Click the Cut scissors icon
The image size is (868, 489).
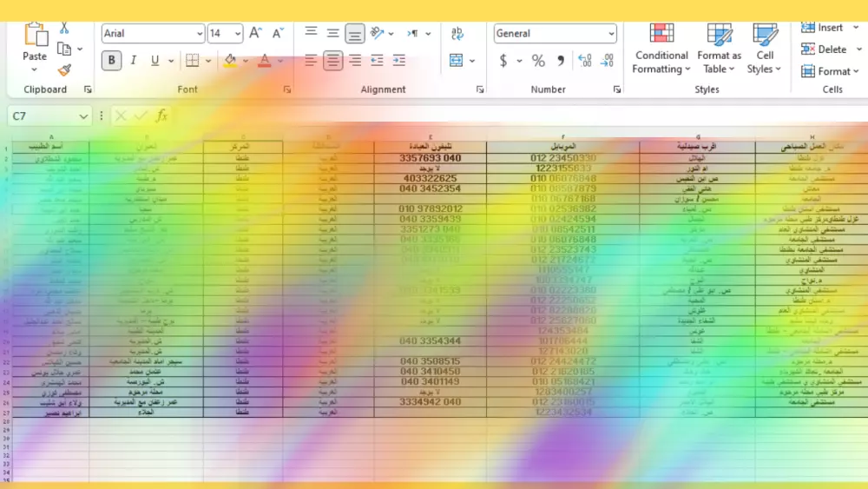[x=64, y=28]
